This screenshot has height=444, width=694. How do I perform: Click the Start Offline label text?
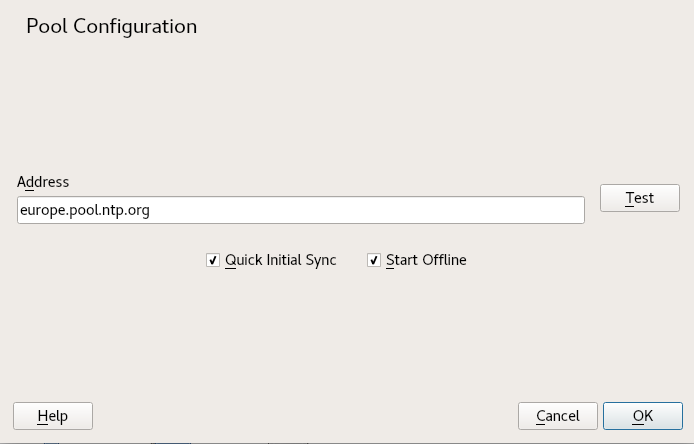pos(426,260)
